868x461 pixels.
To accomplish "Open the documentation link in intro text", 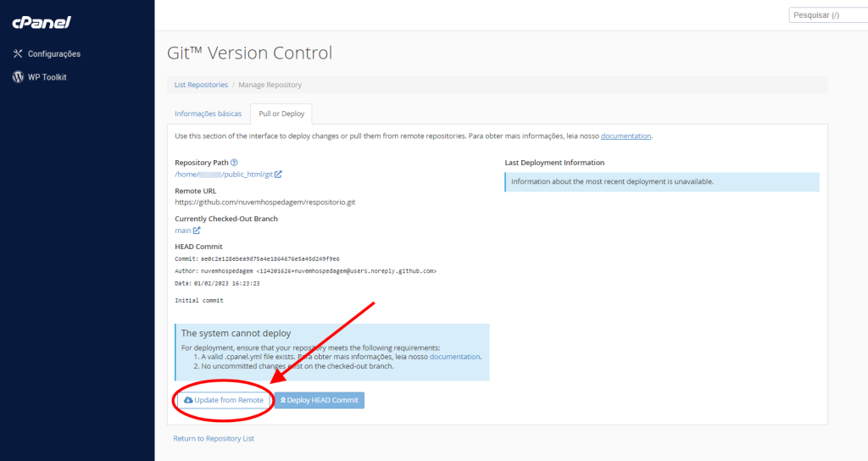I will click(626, 136).
